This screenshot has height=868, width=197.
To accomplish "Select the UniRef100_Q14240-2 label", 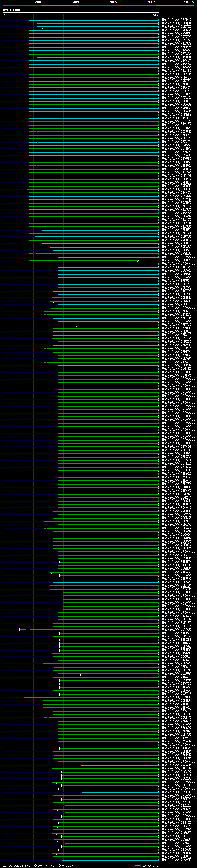I will coord(179,494).
